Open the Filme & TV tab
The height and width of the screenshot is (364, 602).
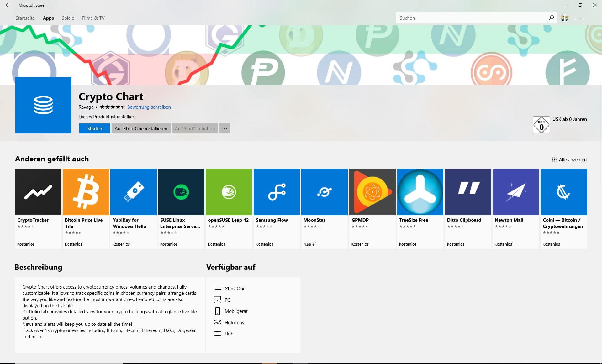pyautogui.click(x=93, y=18)
